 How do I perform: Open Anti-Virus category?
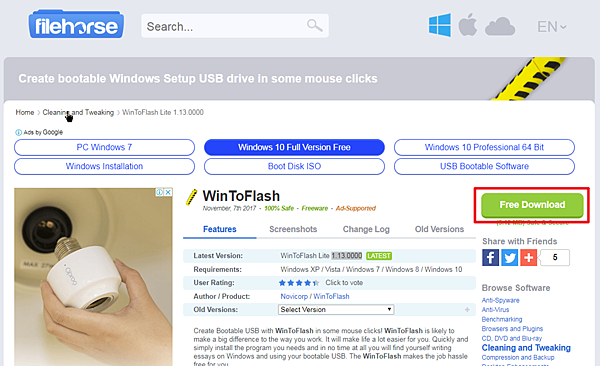496,310
